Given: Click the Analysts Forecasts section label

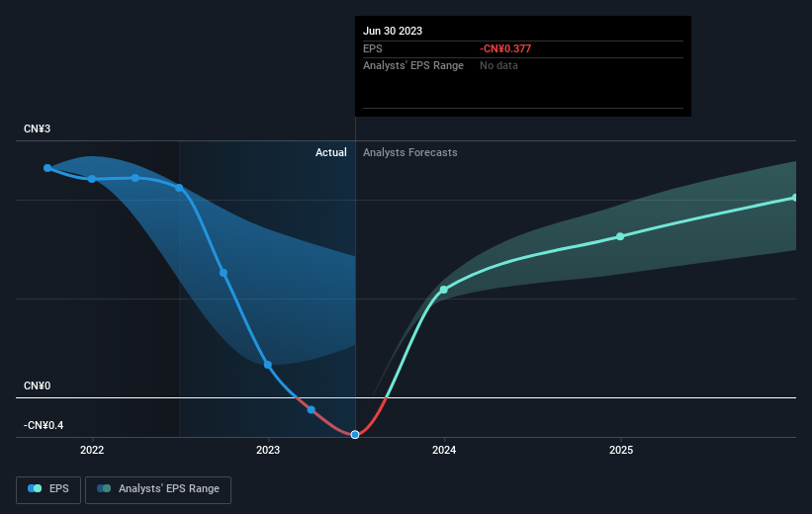Looking at the screenshot, I should [x=410, y=152].
